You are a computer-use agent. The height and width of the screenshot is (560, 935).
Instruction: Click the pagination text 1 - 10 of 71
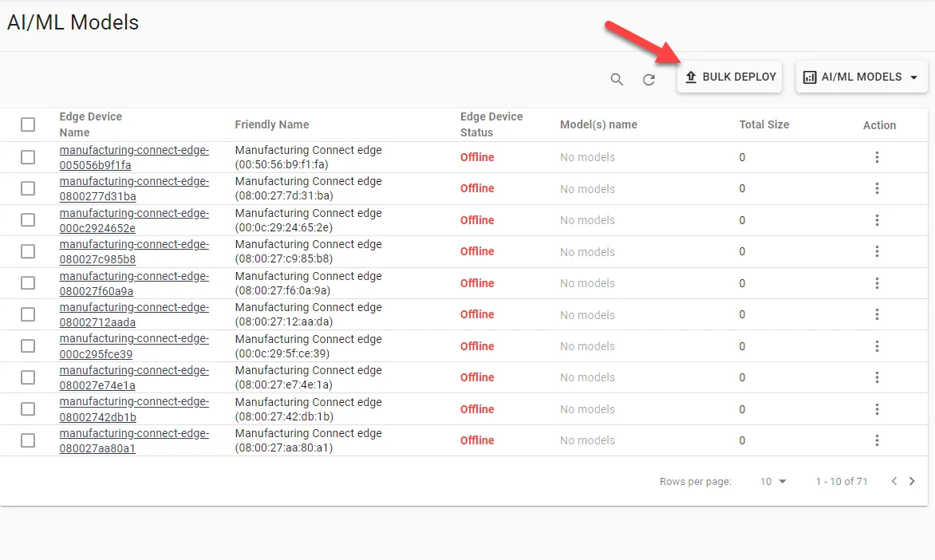842,481
